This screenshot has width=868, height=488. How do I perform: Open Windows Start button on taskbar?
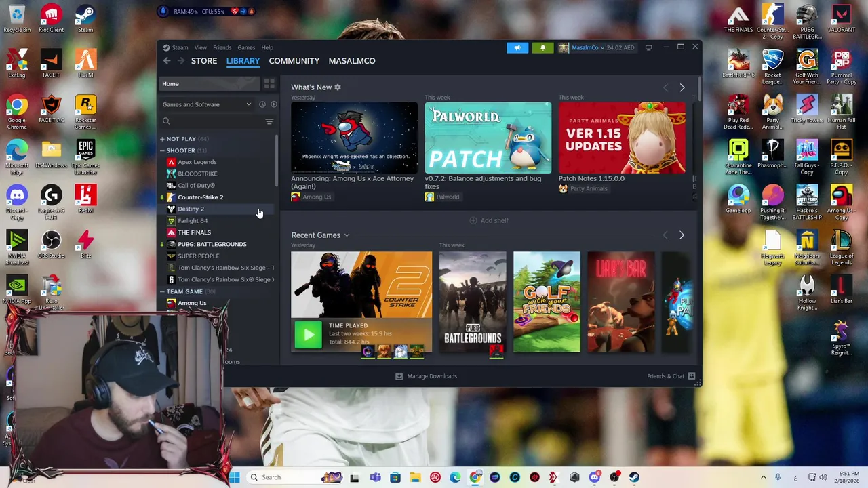coord(234,477)
